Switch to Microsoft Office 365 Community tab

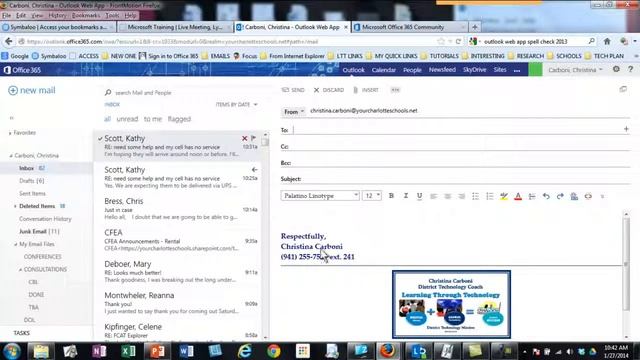(409, 27)
